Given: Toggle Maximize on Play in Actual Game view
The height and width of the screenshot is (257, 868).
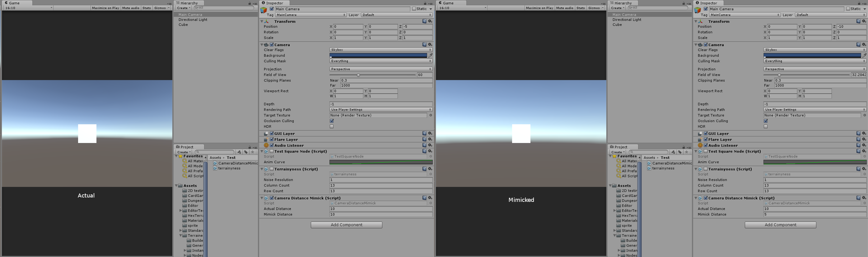Looking at the screenshot, I should [x=105, y=8].
